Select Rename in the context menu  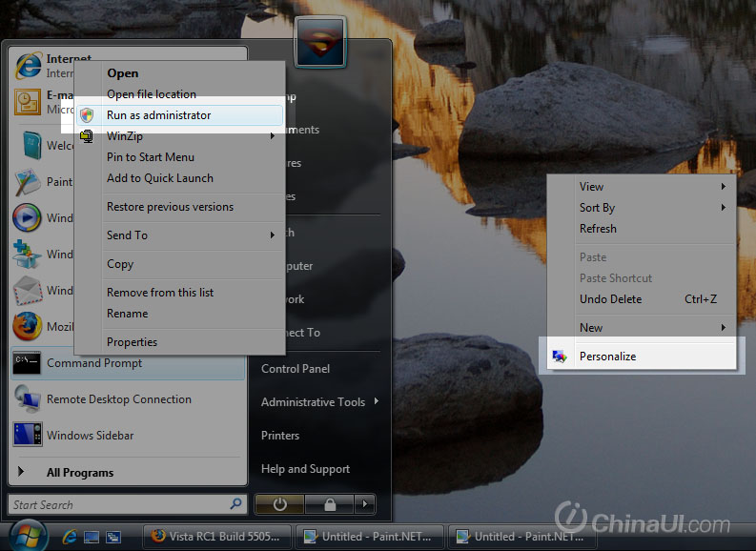point(179,314)
